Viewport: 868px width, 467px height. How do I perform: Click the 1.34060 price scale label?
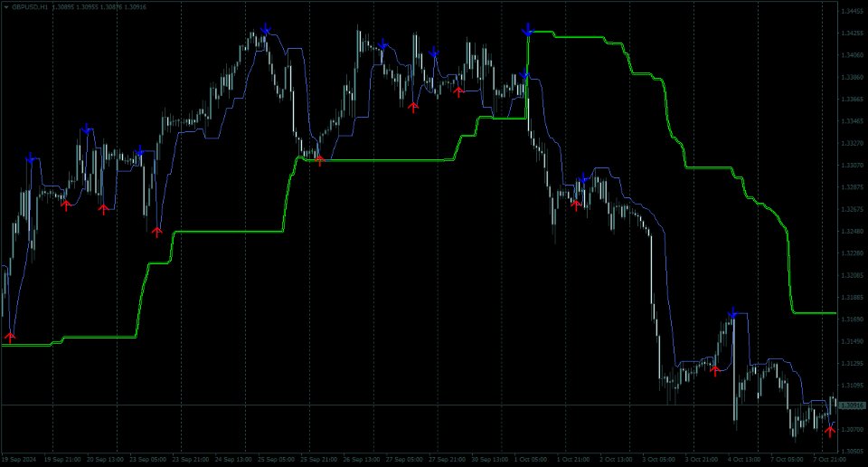tap(853, 55)
